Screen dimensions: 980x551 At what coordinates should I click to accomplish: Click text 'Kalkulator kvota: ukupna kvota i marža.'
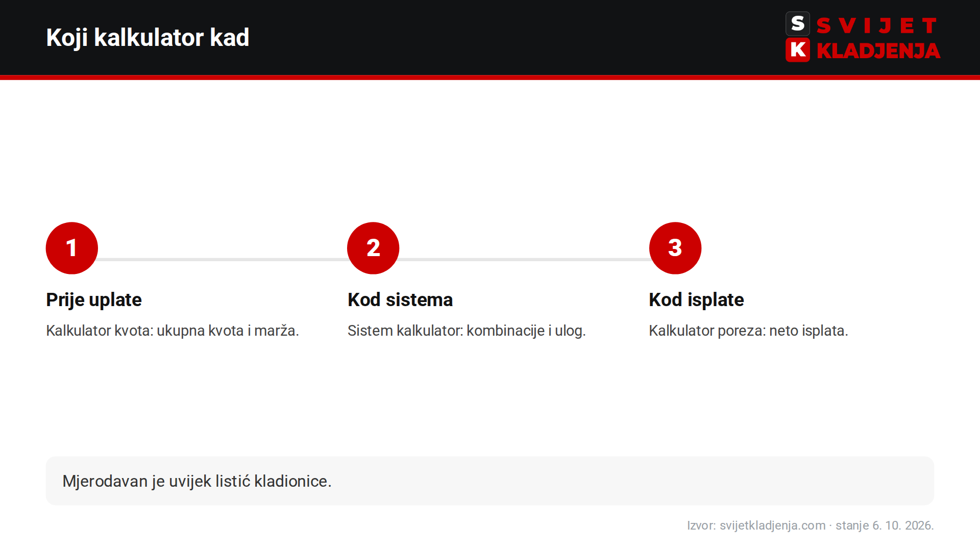click(x=173, y=331)
